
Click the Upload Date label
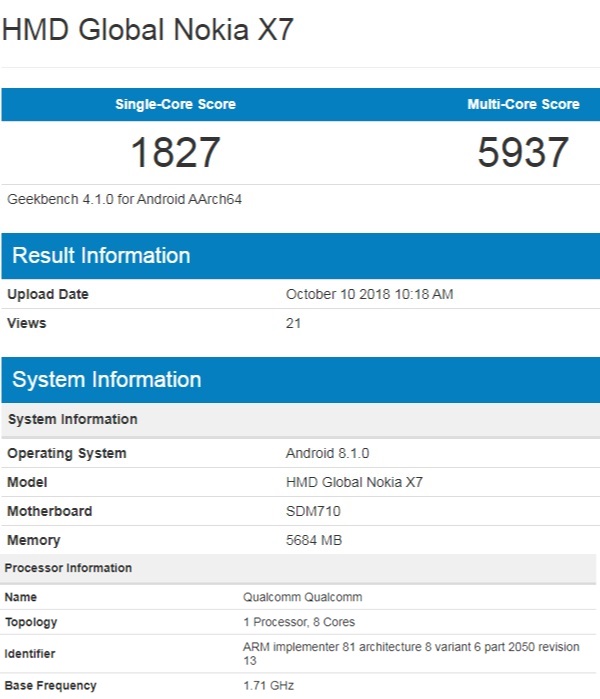(x=48, y=294)
